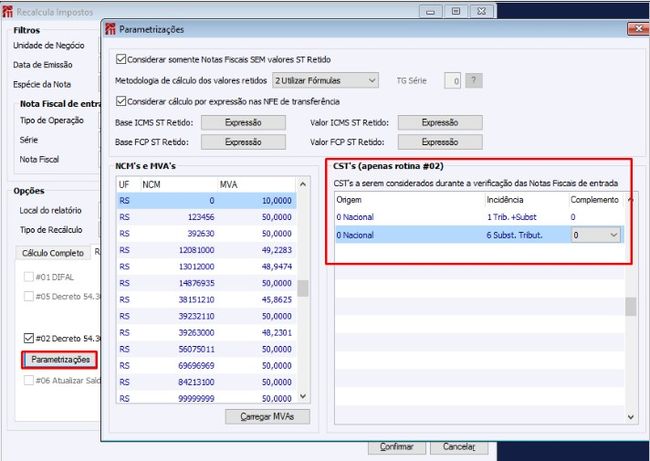Maximize the Recalcula impostos window

(456, 11)
